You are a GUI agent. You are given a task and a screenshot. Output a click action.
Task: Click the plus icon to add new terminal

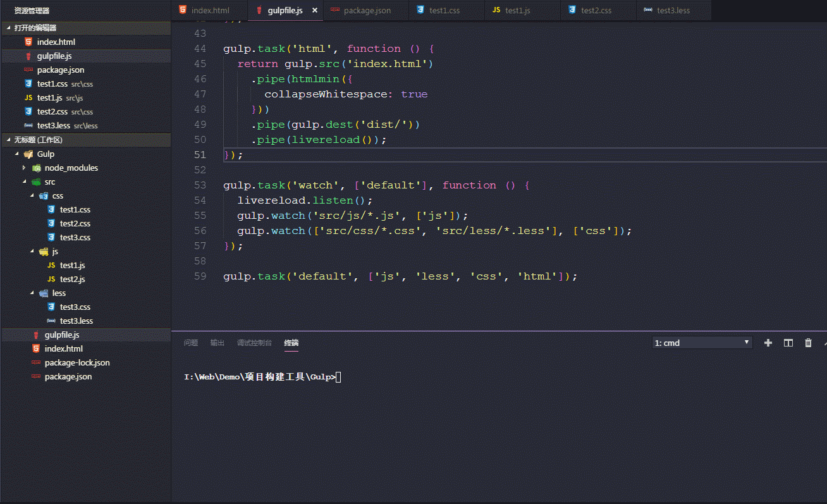(768, 343)
